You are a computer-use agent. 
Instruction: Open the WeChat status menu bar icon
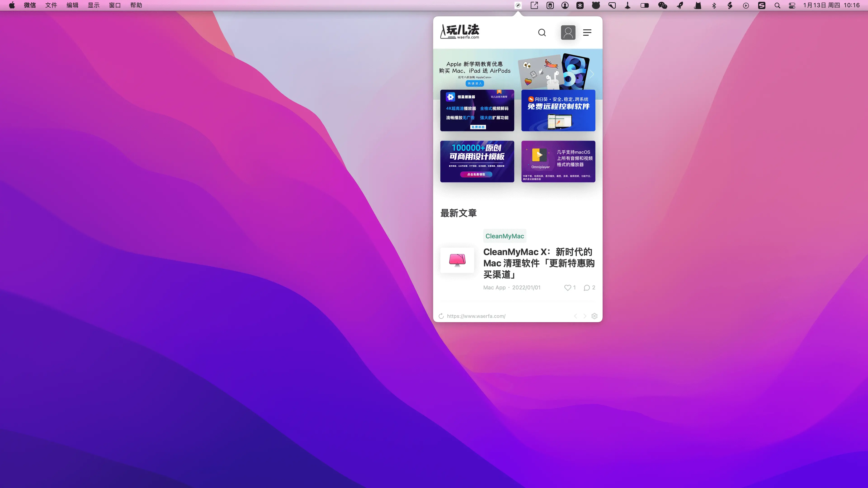(663, 5)
